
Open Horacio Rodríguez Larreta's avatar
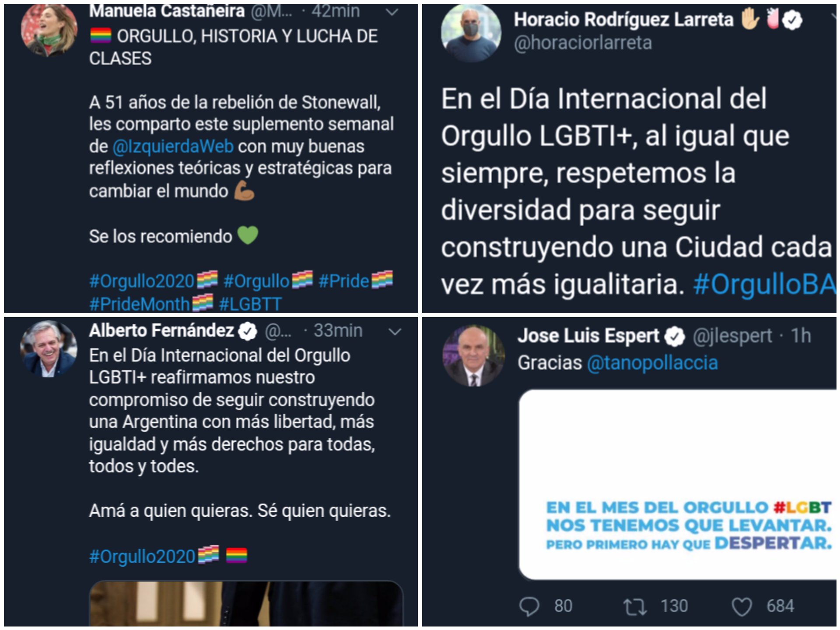pyautogui.click(x=471, y=33)
